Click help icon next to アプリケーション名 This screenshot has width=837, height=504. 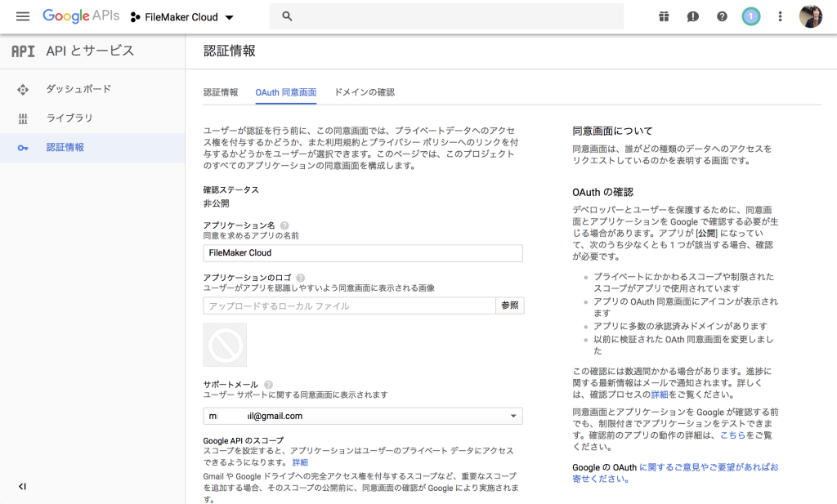click(x=284, y=225)
